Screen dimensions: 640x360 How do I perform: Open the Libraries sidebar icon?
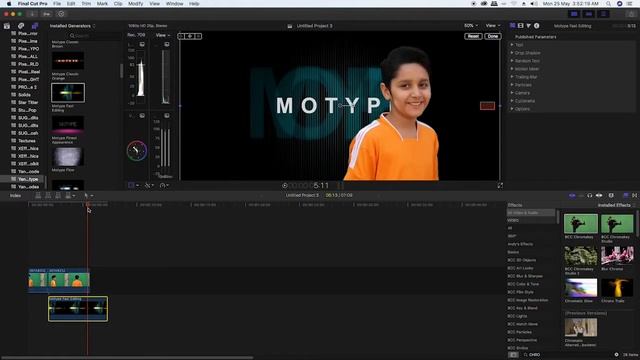pyautogui.click(x=7, y=26)
